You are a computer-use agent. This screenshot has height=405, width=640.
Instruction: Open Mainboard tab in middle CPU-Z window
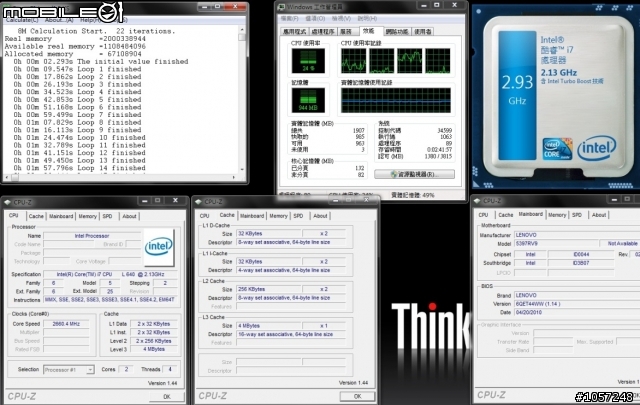pos(252,216)
